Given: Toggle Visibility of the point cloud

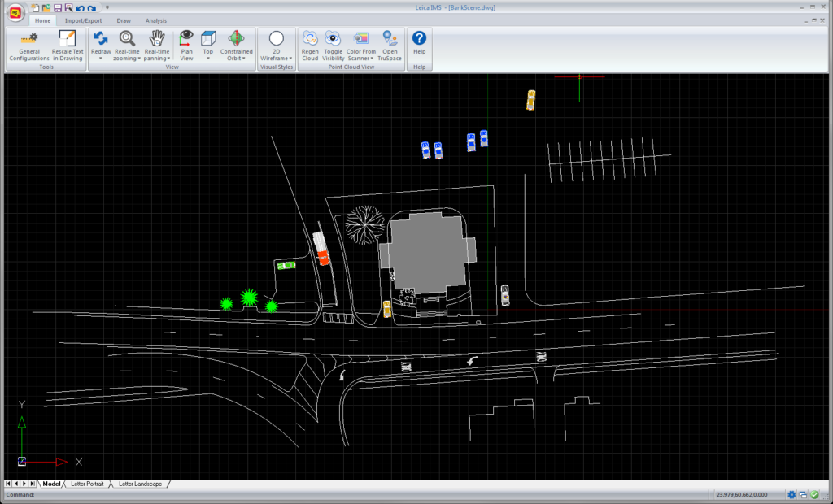Looking at the screenshot, I should [x=333, y=46].
